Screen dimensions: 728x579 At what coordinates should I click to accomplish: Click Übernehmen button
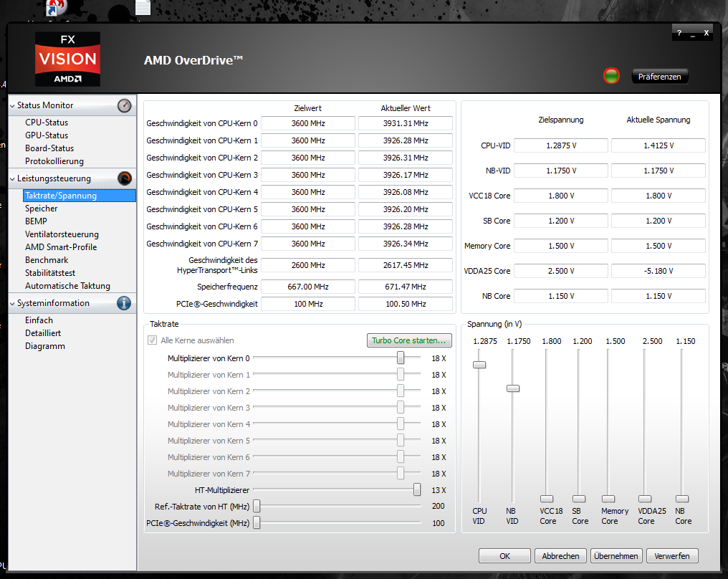[x=616, y=556]
